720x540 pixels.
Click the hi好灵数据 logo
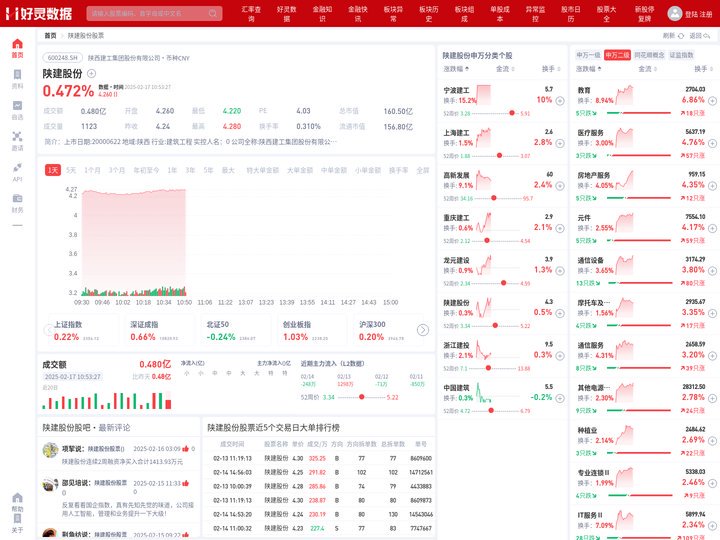[39, 13]
